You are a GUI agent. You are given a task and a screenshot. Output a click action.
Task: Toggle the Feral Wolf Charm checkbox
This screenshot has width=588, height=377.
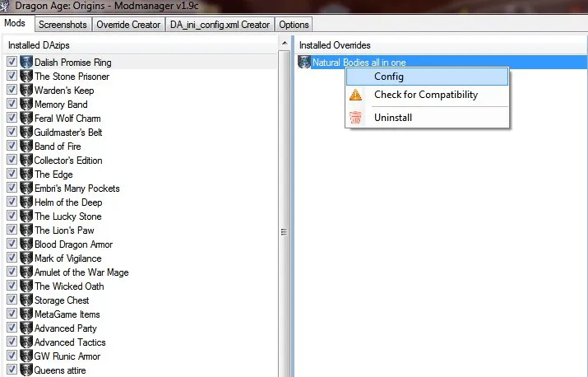pos(12,118)
